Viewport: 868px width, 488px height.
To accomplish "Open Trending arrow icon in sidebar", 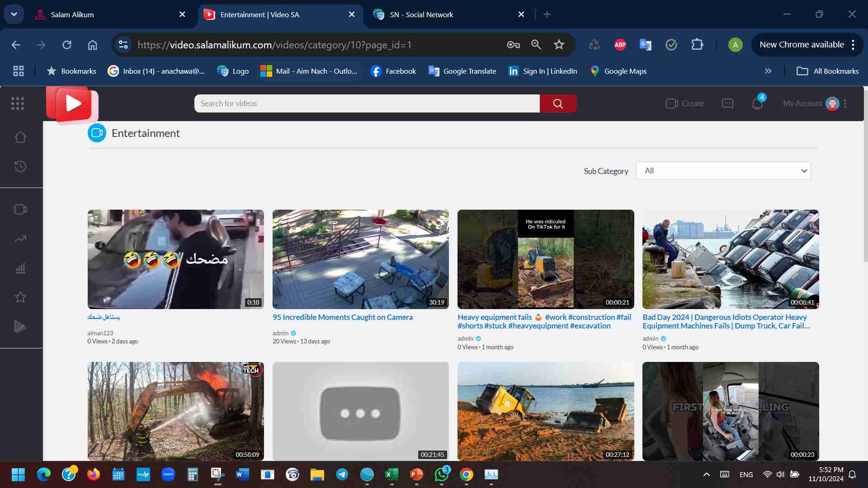I will click(20, 239).
